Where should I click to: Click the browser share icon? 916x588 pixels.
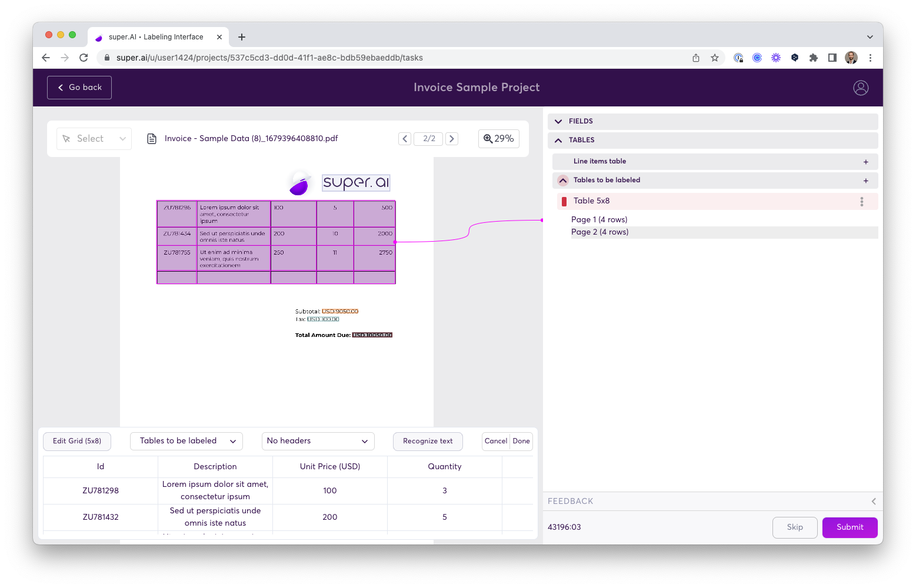(696, 58)
